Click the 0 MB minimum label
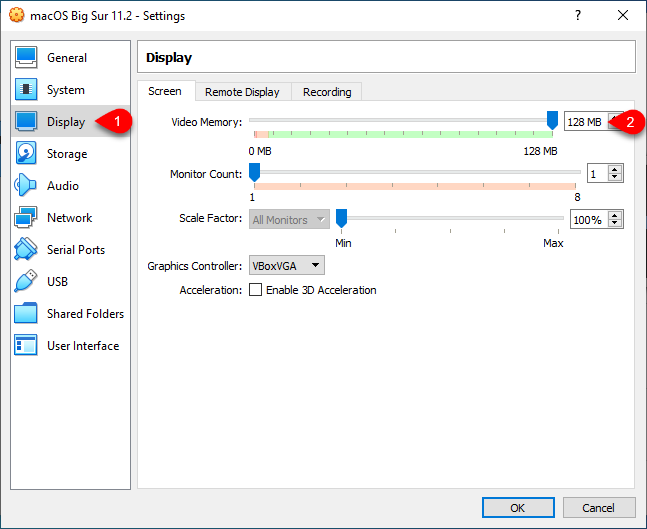The width and height of the screenshot is (647, 529). click(x=260, y=151)
